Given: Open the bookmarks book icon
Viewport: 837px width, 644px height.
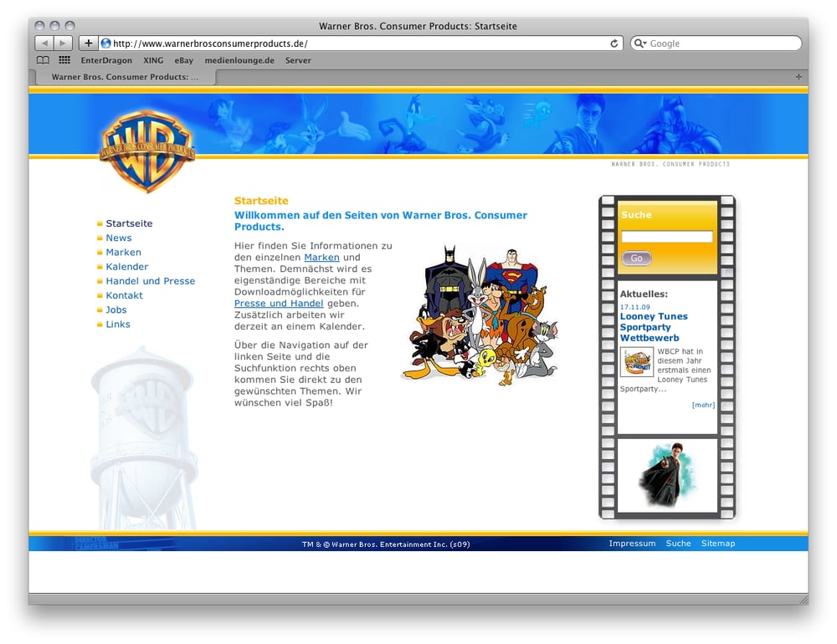Looking at the screenshot, I should click(43, 60).
